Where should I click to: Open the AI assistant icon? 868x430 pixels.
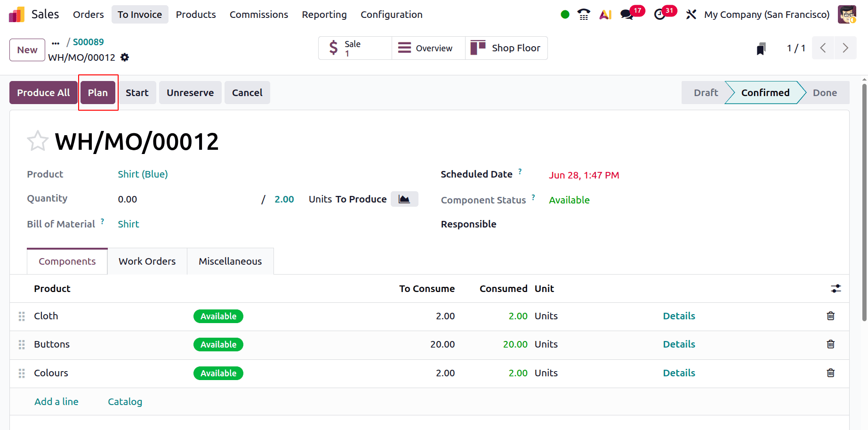click(x=605, y=15)
